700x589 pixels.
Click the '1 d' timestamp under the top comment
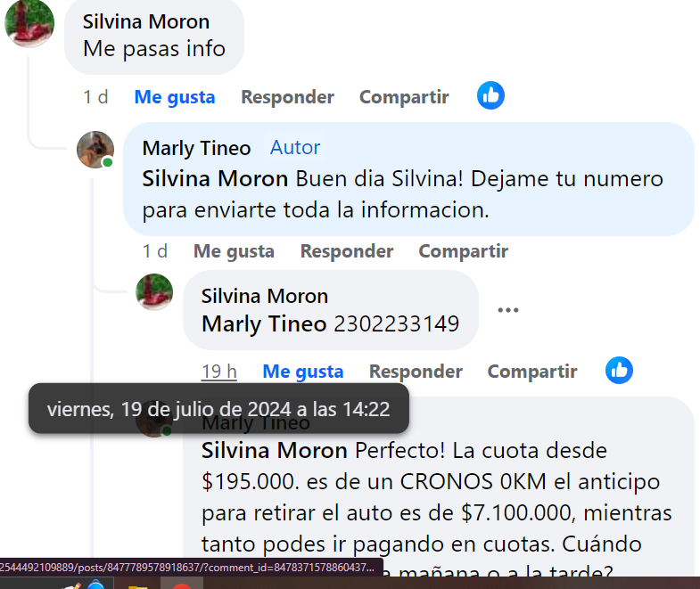point(96,97)
